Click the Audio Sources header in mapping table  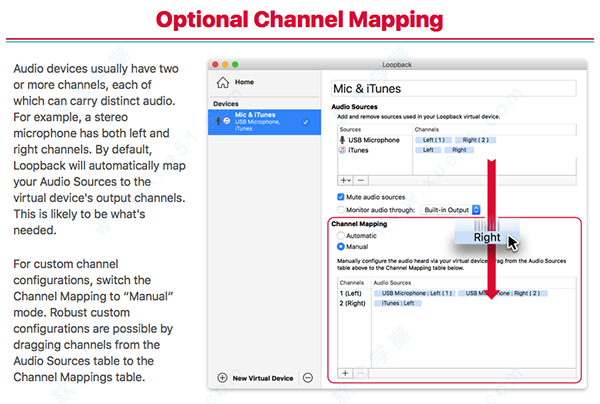click(x=392, y=283)
